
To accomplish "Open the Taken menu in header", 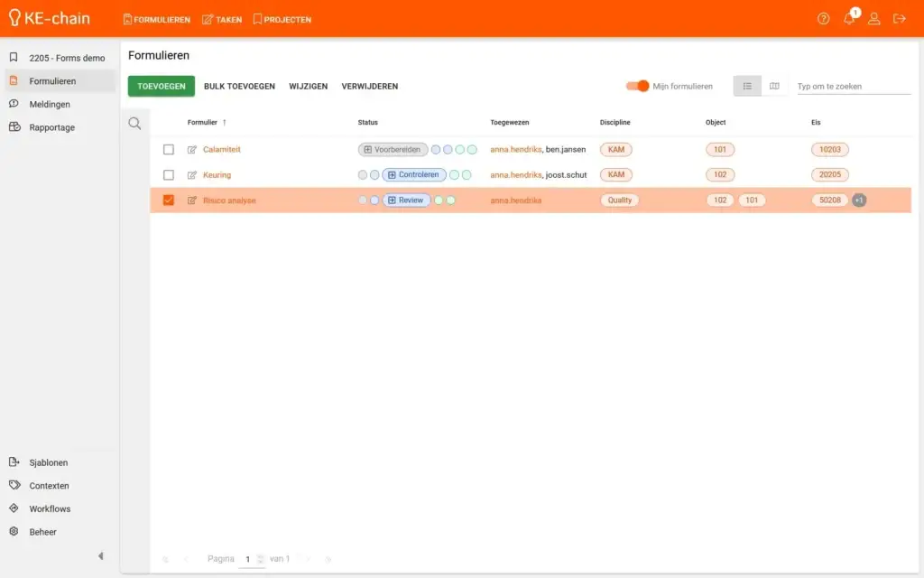I will coord(222,19).
